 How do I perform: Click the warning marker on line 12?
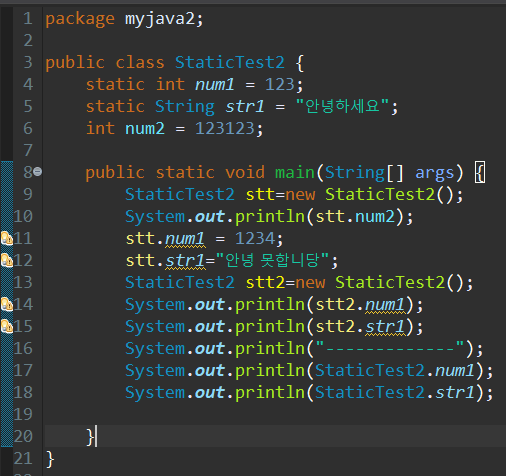click(6, 261)
